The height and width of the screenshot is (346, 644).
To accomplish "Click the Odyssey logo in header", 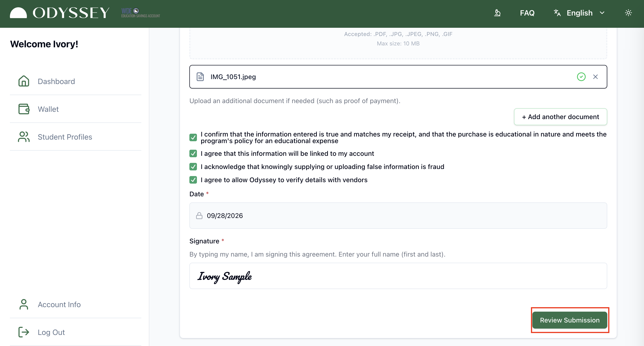I will pyautogui.click(x=60, y=13).
